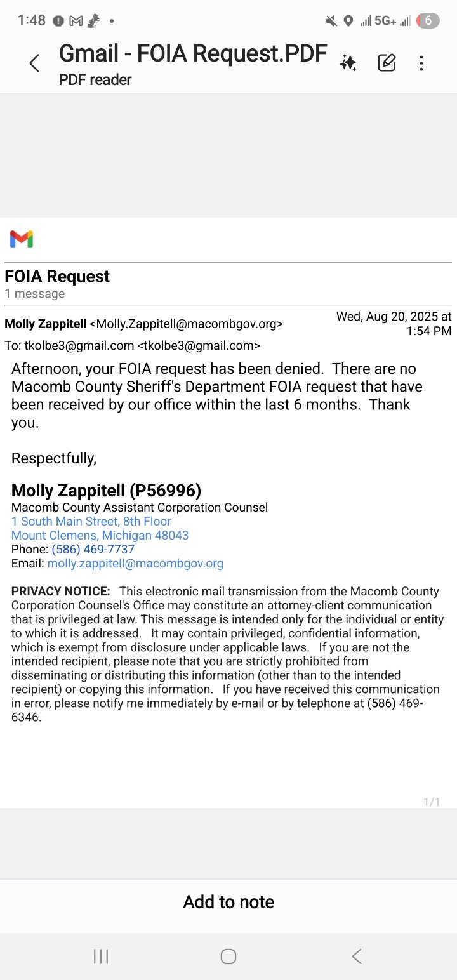This screenshot has width=457, height=980.
Task: Tap the Mount Clemens, Michigan 48043 link
Action: 100,535
